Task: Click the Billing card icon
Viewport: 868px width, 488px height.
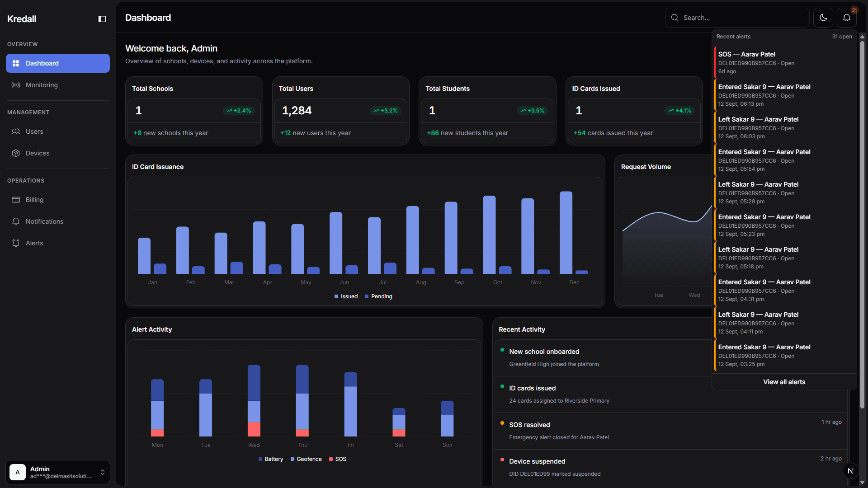Action: (16, 200)
